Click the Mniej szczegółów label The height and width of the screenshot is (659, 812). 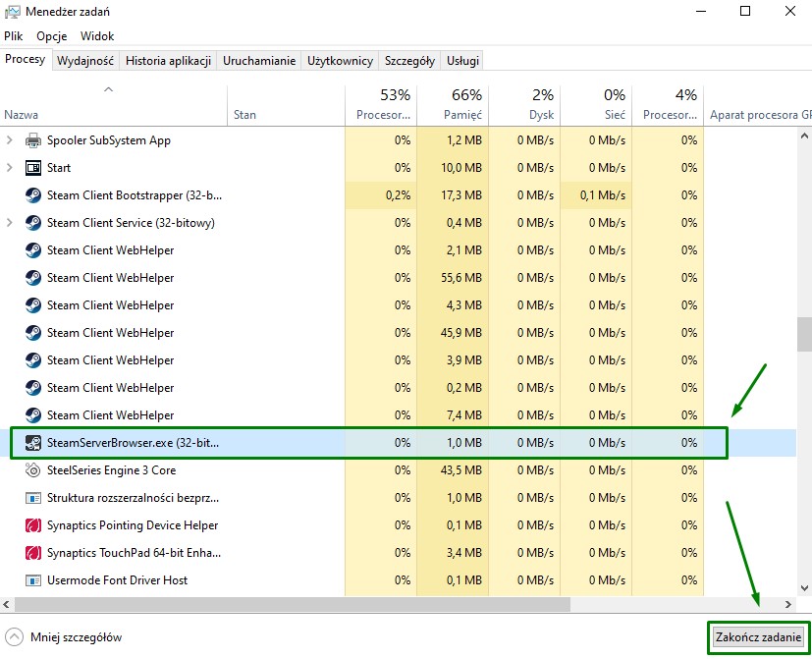(77, 637)
